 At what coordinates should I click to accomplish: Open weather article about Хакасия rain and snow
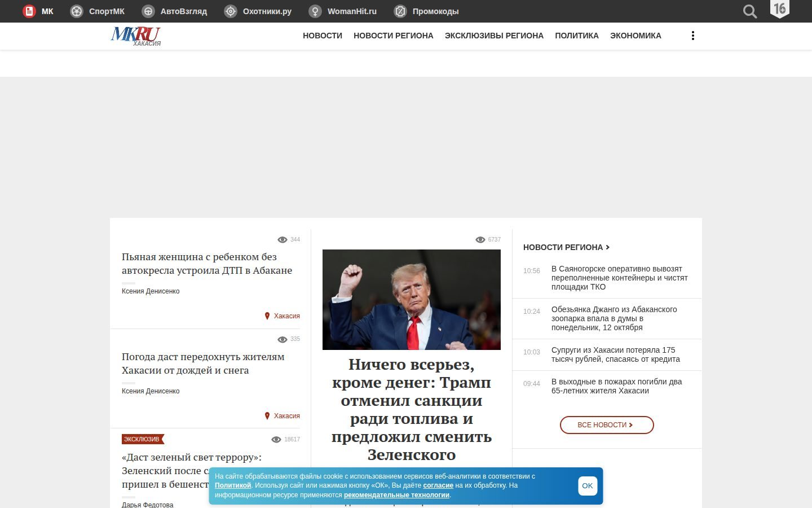[203, 364]
